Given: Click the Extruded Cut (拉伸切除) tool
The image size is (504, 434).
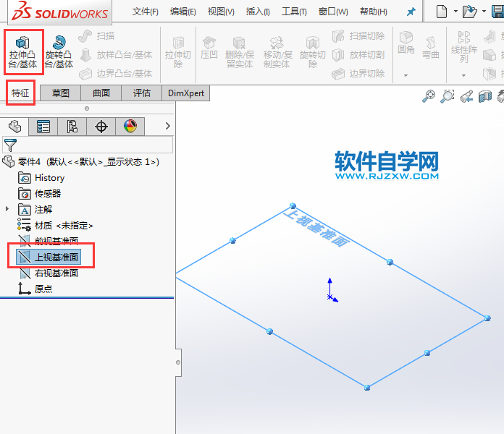Looking at the screenshot, I should 178,52.
